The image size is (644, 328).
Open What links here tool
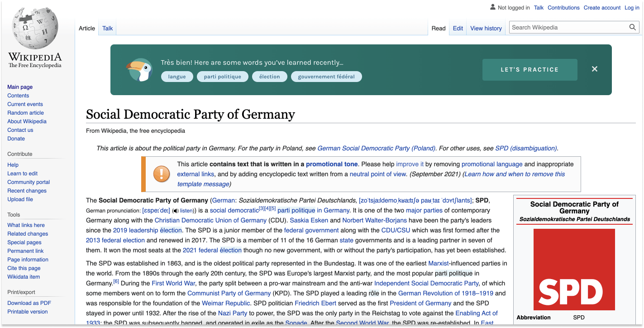pyautogui.click(x=26, y=225)
